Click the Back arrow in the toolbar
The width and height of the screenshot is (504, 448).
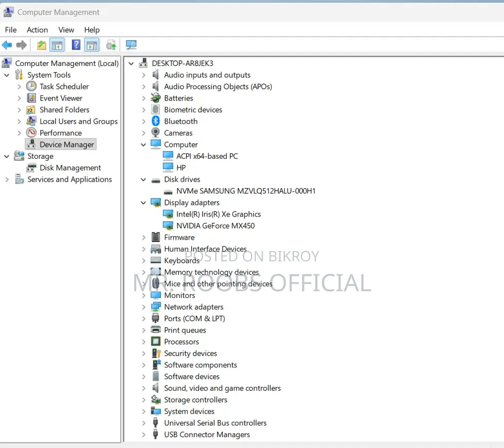point(7,45)
